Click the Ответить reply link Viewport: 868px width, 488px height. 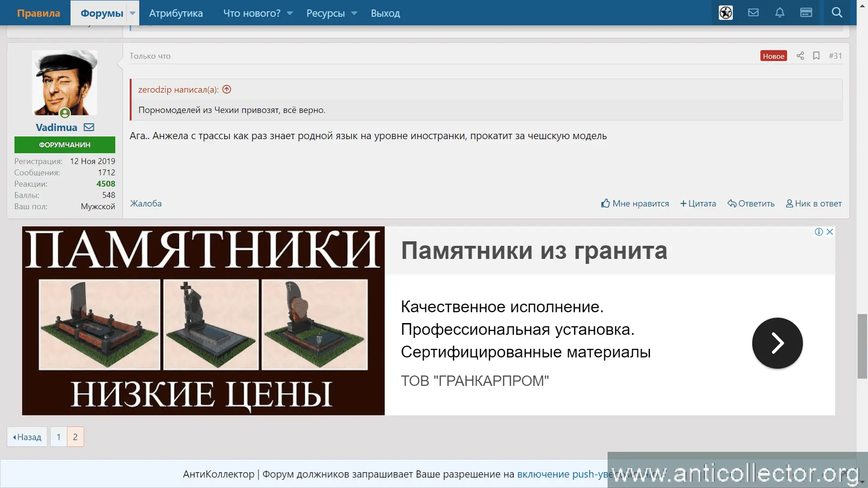751,203
